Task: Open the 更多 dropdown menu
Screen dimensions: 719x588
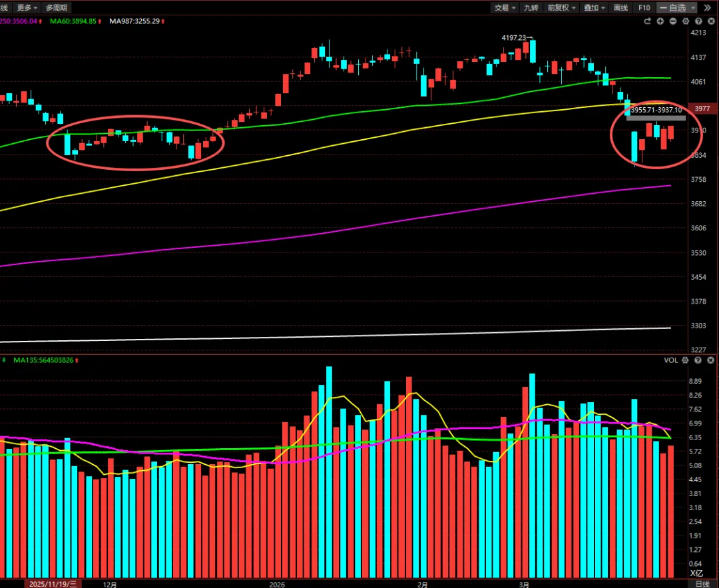Action: pos(27,8)
